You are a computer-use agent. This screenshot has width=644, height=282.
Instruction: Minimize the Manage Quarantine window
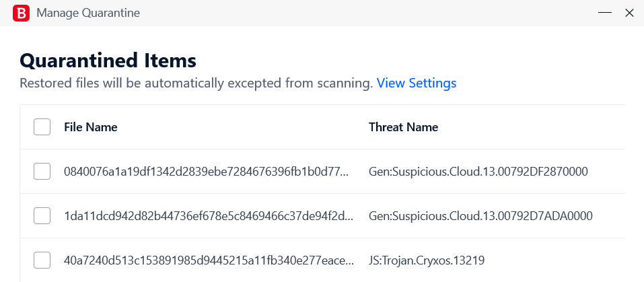(604, 13)
